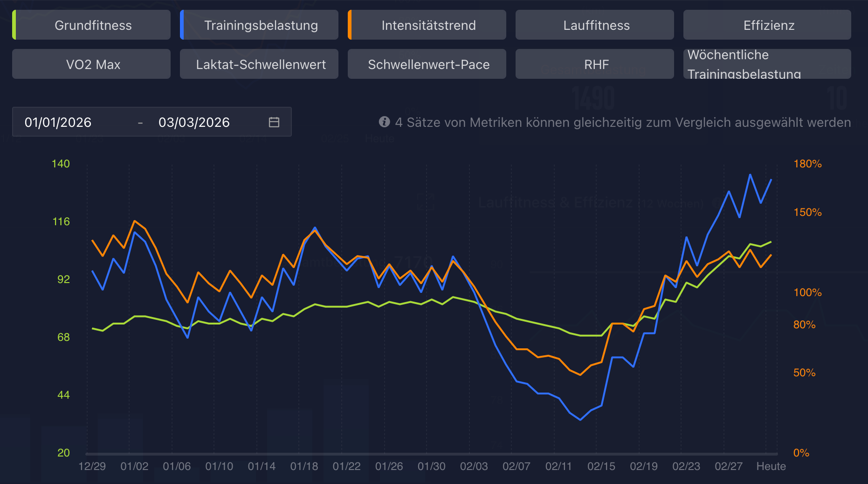This screenshot has height=484, width=868.
Task: Click the blue Trainingsbelastung color bar
Action: point(182,25)
